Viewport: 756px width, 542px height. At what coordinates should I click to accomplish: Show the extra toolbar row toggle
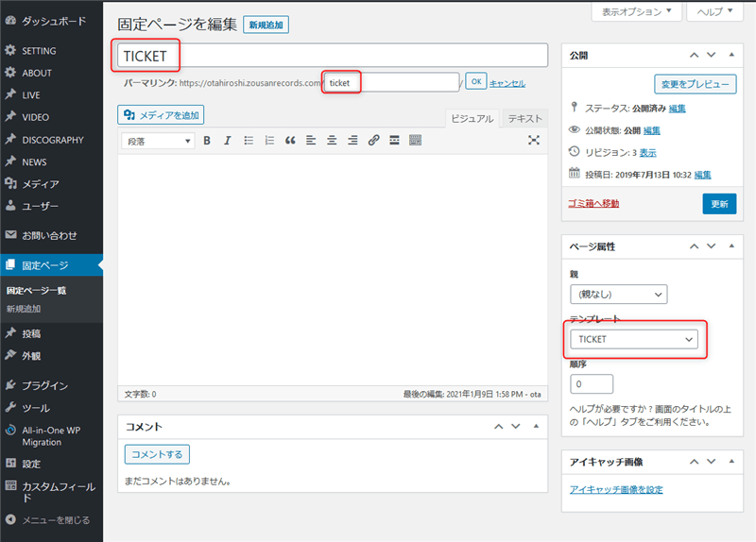415,141
